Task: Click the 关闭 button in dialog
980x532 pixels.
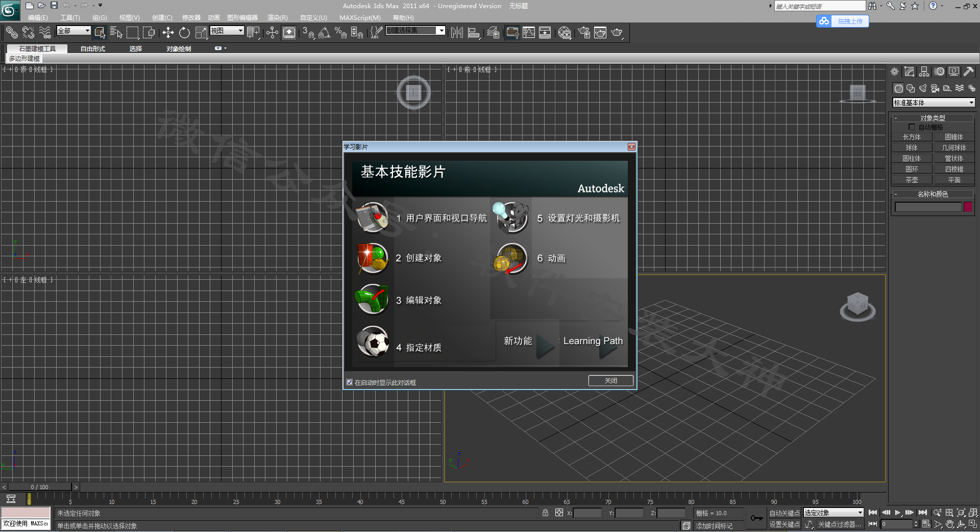Action: pos(611,381)
